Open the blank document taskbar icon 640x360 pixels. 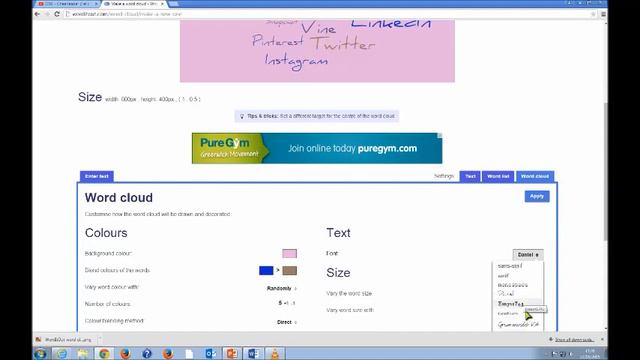pos(189,353)
